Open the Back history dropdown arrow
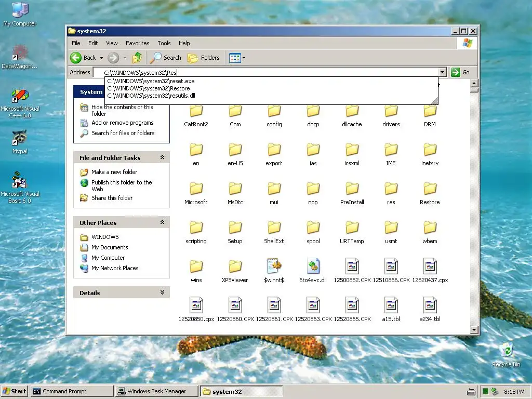The image size is (532, 399). pyautogui.click(x=101, y=58)
